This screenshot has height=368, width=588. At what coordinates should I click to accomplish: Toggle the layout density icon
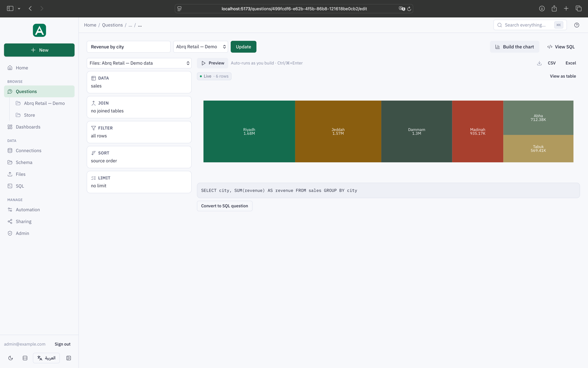[25, 358]
